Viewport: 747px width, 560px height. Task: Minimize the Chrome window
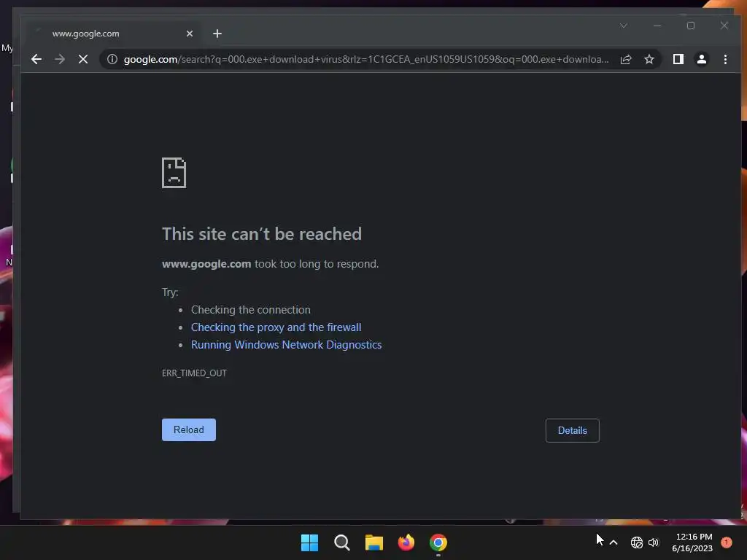click(x=657, y=26)
